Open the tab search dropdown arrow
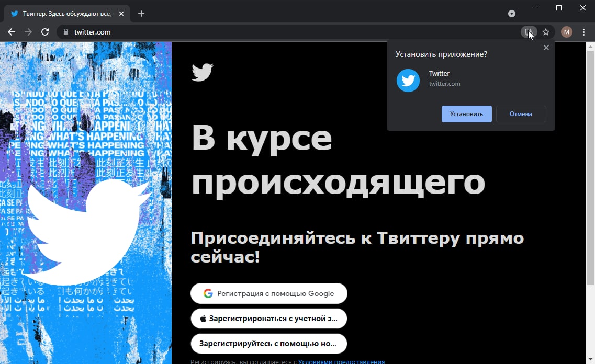This screenshot has height=364, width=595. [x=511, y=14]
